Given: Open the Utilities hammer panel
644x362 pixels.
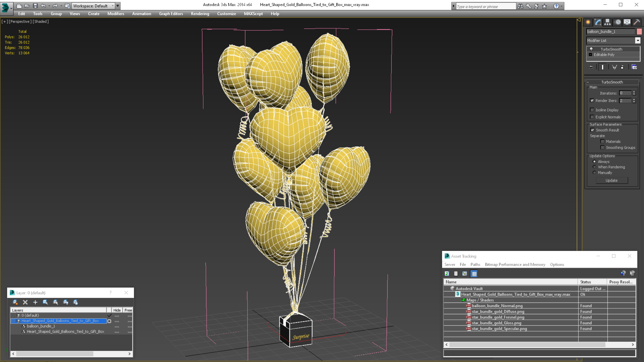Looking at the screenshot, I should pyautogui.click(x=636, y=22).
